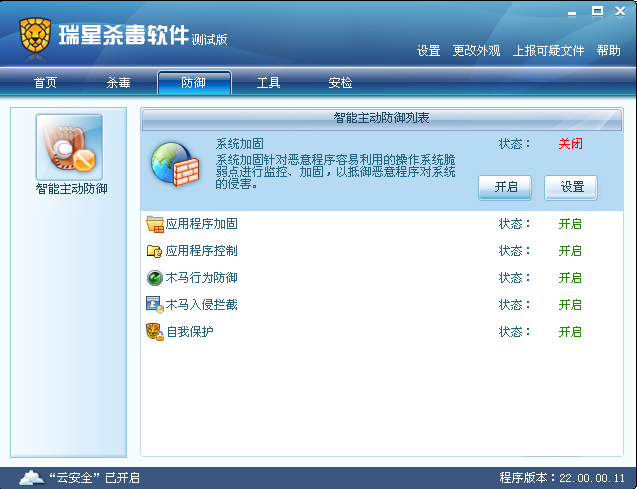Click the 应用程序控制 folder icon

(155, 251)
